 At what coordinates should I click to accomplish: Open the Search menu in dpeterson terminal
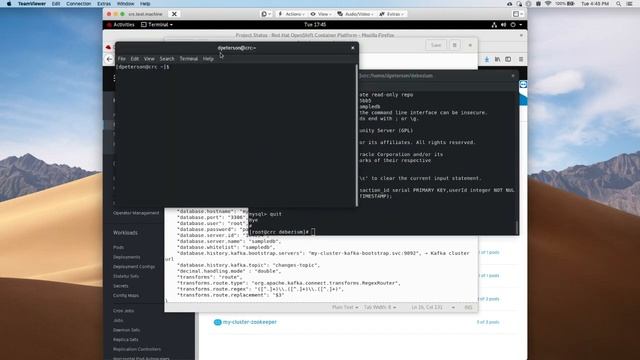(167, 59)
